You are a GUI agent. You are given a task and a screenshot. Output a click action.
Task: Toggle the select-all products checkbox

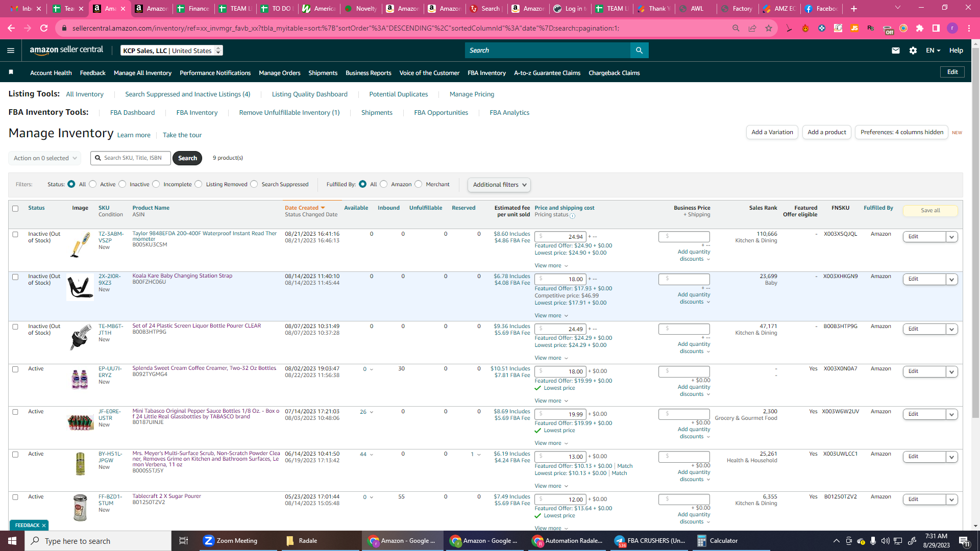coord(15,209)
